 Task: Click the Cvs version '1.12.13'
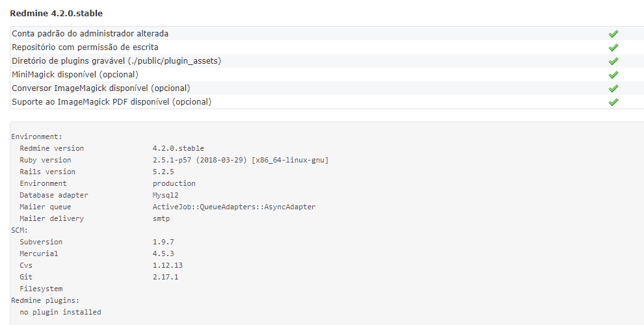click(x=168, y=265)
